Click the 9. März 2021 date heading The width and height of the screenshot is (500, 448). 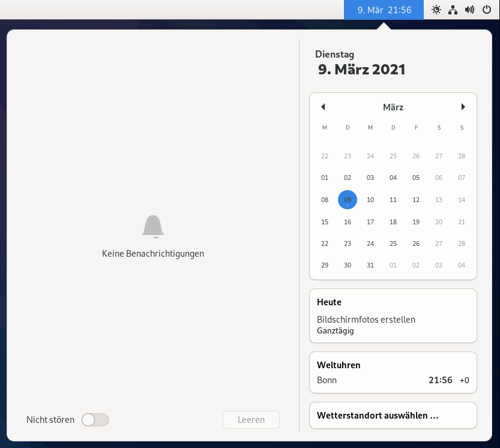[x=361, y=70]
